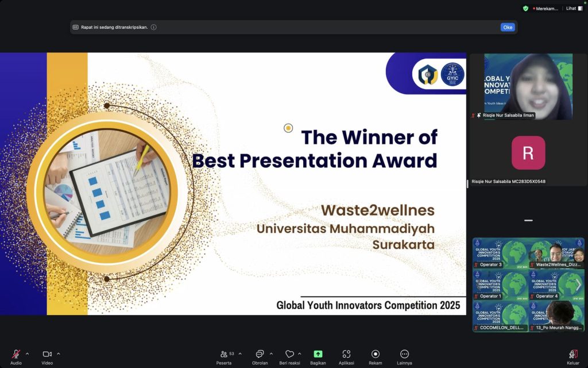Select the COCOMELON_DELL video thumbnail
588x368 pixels.
click(x=500, y=316)
